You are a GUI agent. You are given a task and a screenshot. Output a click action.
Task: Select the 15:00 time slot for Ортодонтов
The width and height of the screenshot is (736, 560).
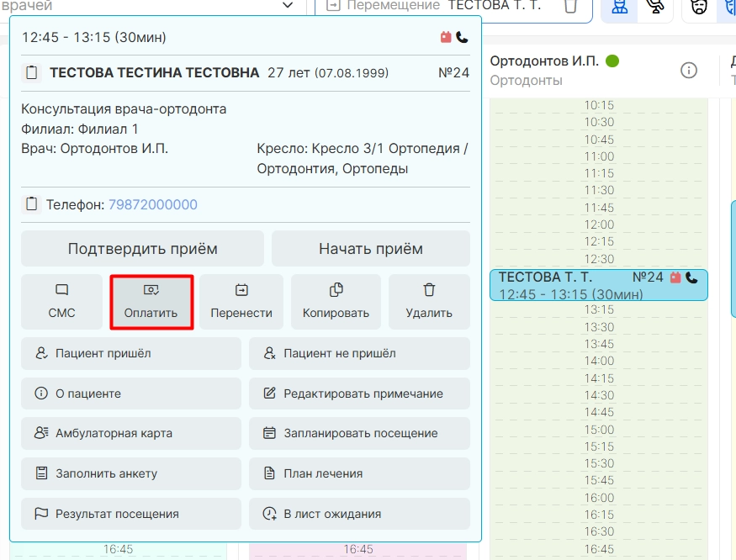598,430
